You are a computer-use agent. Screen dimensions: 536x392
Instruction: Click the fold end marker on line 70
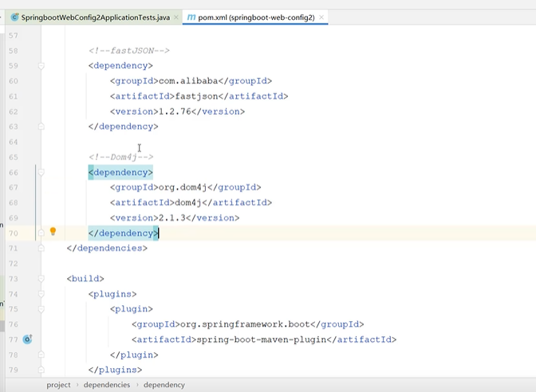41,233
